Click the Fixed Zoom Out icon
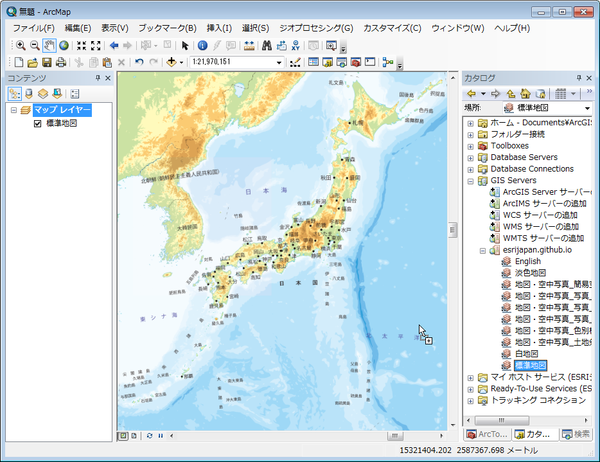600x462 pixels. point(96,46)
